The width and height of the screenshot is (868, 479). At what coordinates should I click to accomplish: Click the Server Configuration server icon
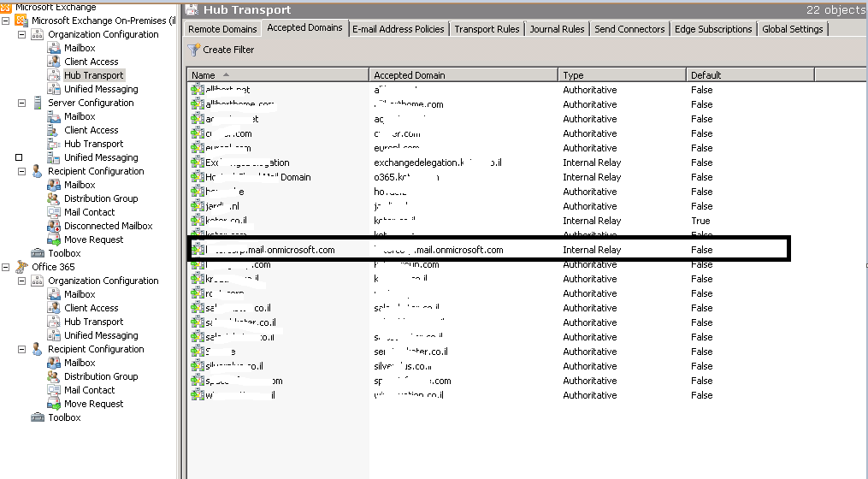tap(37, 103)
